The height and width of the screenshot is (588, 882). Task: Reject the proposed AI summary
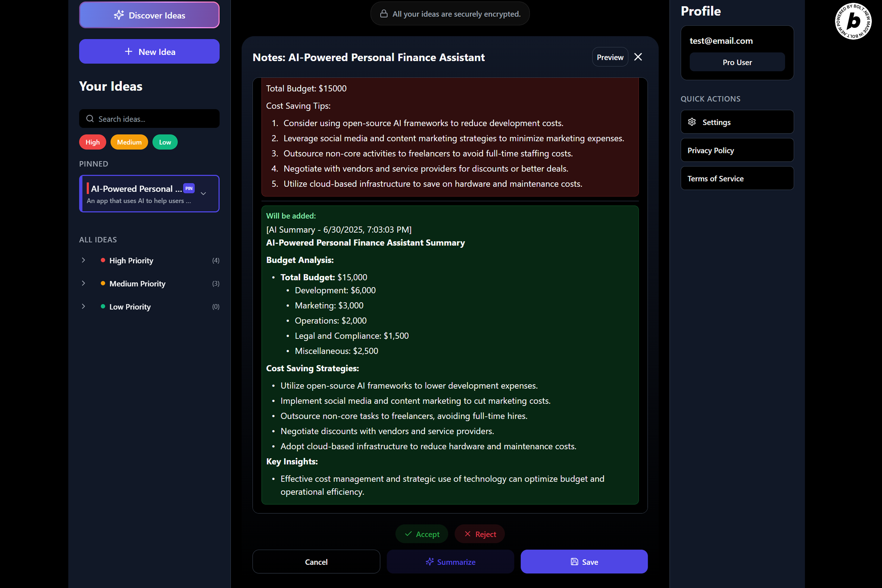[x=480, y=534]
